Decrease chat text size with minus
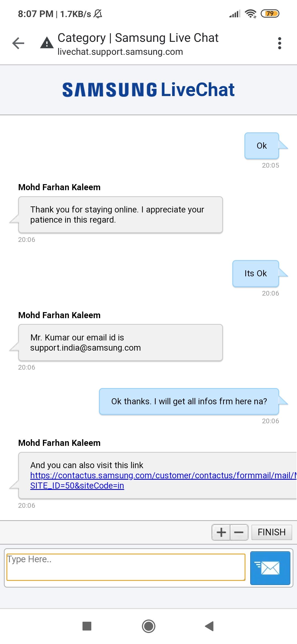The width and height of the screenshot is (297, 644). click(239, 532)
